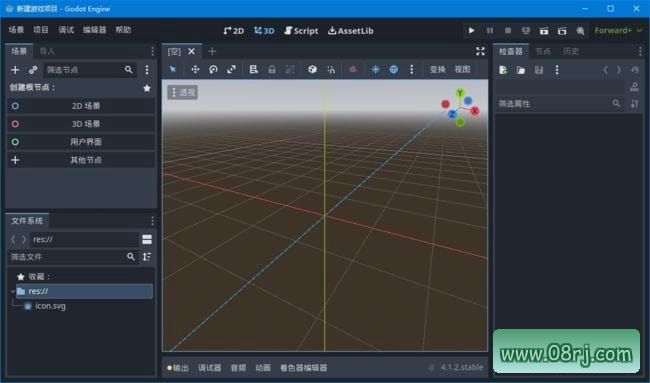
Task: Toggle the snap magnet icon
Action: 331,69
